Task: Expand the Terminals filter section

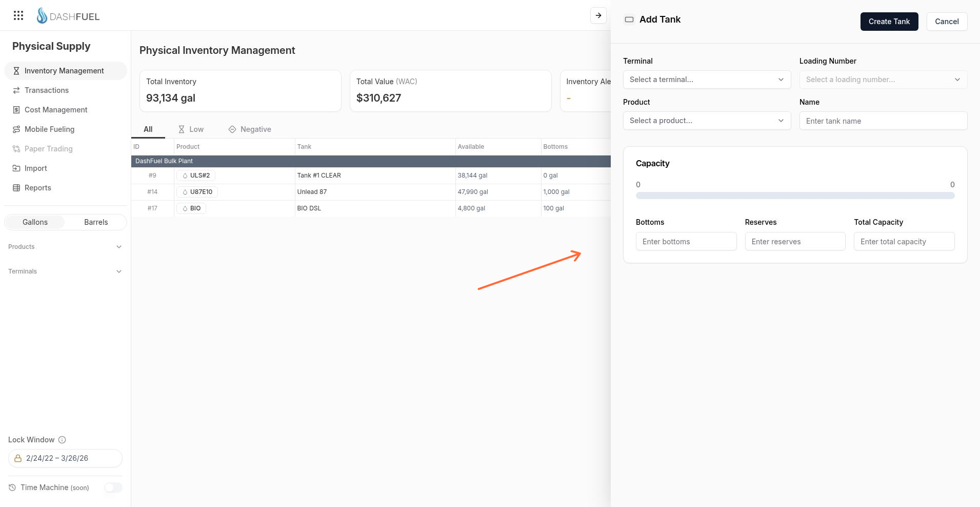Action: 65,271
